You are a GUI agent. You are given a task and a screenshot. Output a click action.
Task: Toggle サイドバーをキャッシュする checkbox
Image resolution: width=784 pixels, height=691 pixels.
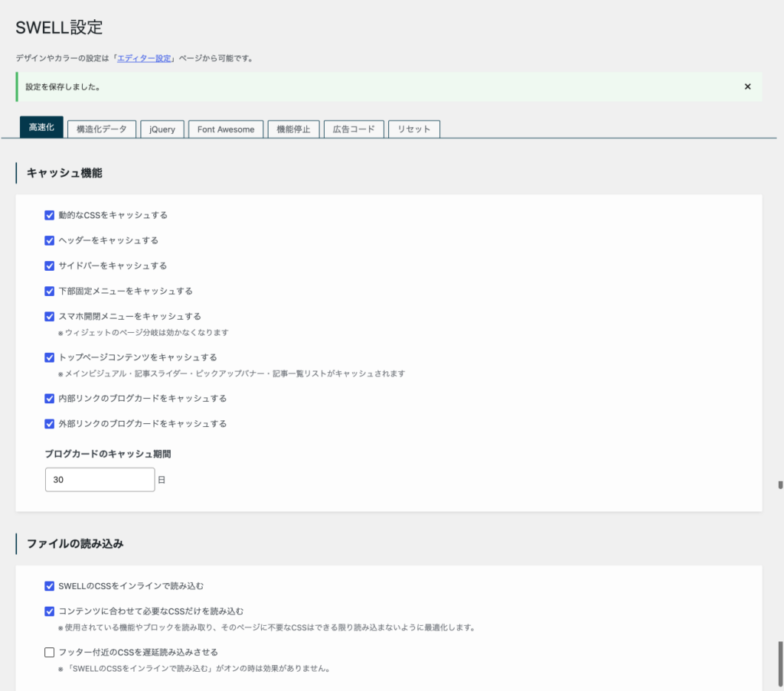[50, 266]
